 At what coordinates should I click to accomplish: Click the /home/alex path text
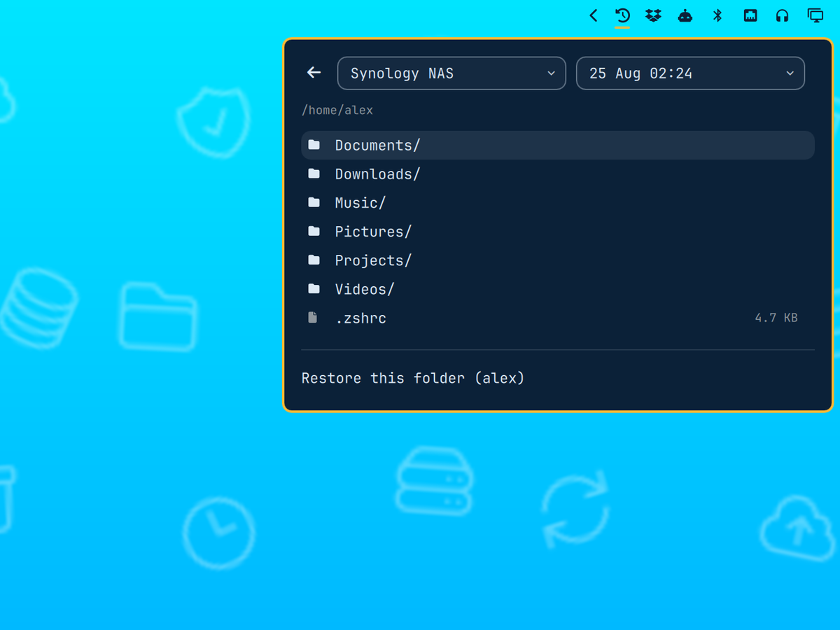pyautogui.click(x=337, y=110)
